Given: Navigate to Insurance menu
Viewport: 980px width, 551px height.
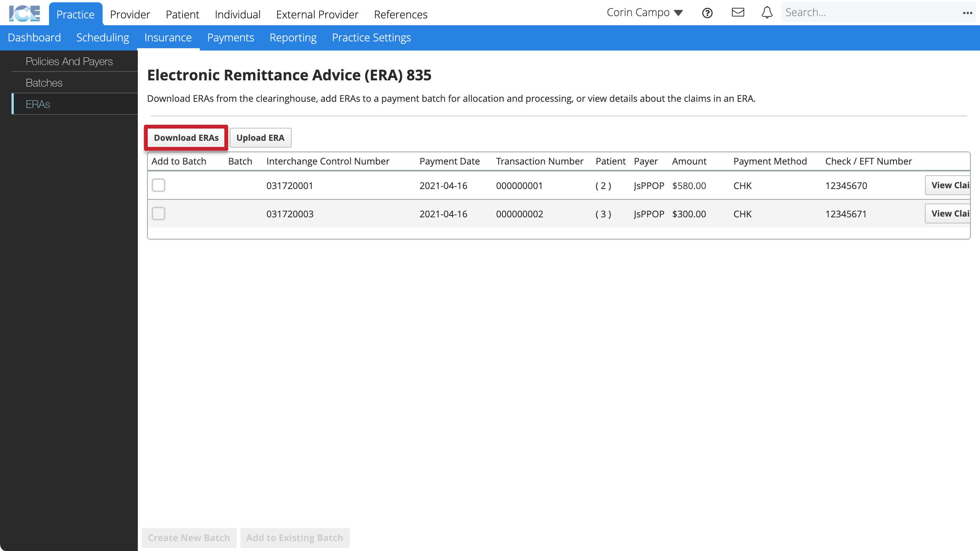Looking at the screenshot, I should click(x=168, y=37).
